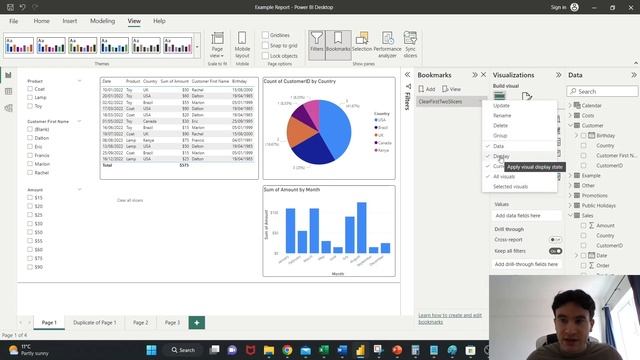Open Duplicate of Page 1 tab
The image size is (640, 360).
click(95, 322)
